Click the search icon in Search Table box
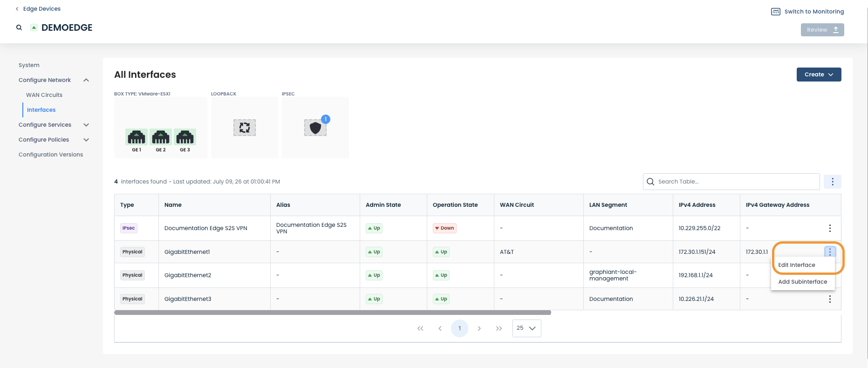The image size is (868, 368). (650, 182)
